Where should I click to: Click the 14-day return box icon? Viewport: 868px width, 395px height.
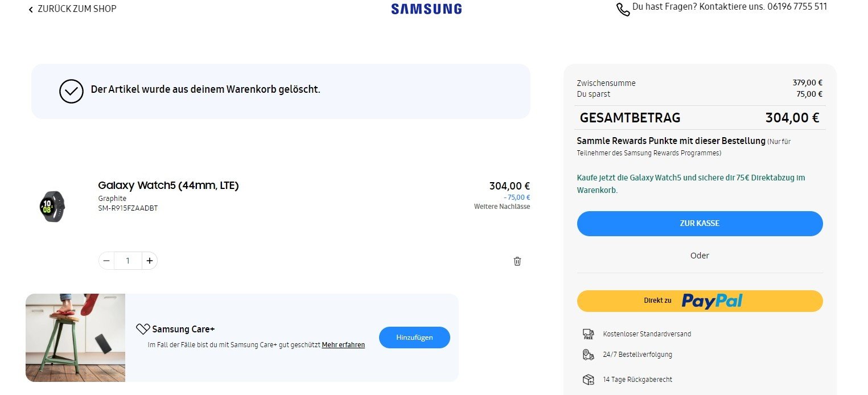tap(589, 380)
